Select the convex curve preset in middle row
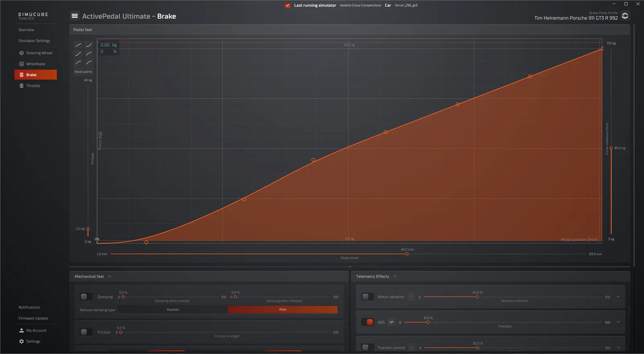The height and width of the screenshot is (354, 644). [x=89, y=54]
